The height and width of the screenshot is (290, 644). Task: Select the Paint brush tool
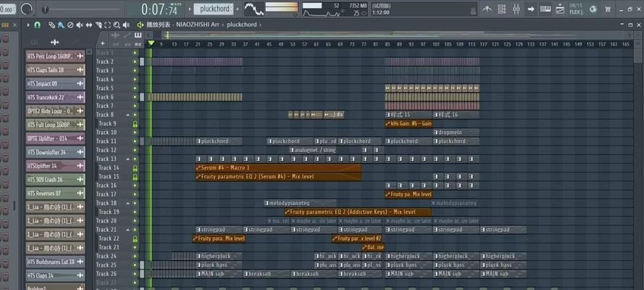[61, 25]
